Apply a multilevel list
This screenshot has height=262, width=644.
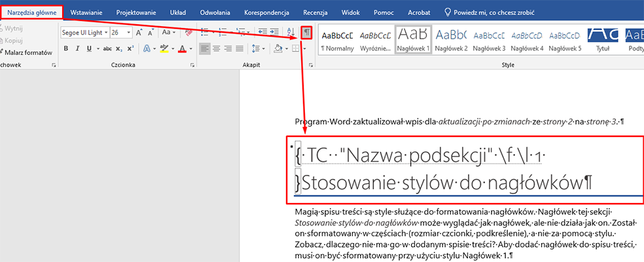[241, 32]
